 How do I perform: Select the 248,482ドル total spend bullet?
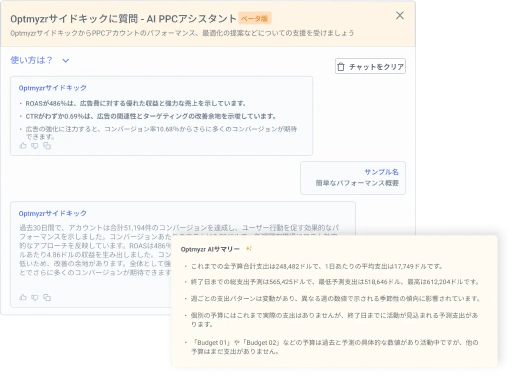tap(317, 266)
